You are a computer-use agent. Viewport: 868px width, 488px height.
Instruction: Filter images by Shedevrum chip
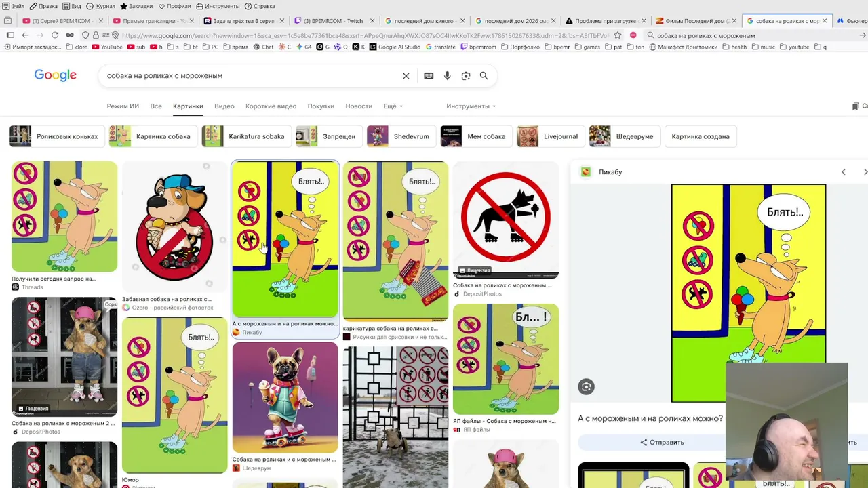[401, 136]
